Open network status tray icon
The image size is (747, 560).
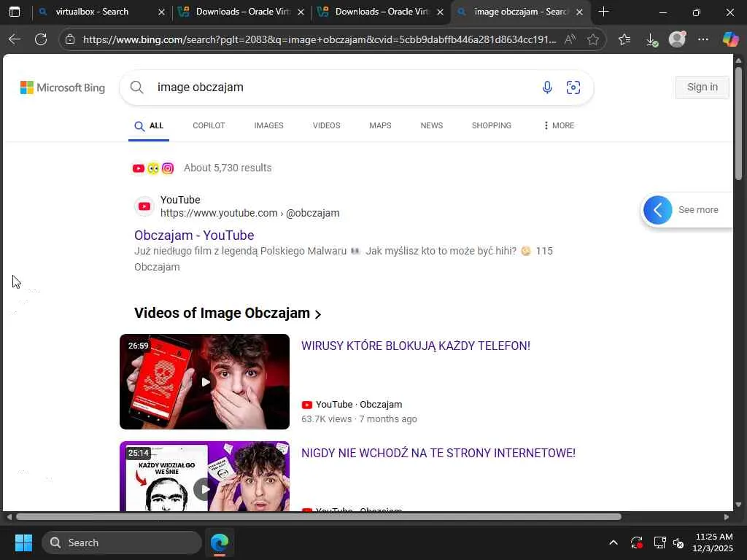(x=659, y=542)
